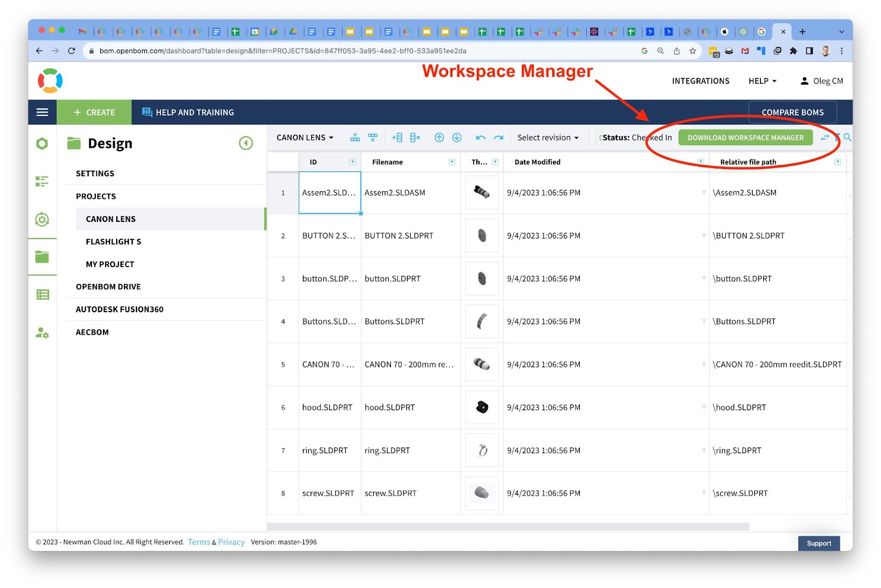Open the browser Extensions puzzle icon
Image resolution: width=881 pixels, height=588 pixels.
(793, 51)
